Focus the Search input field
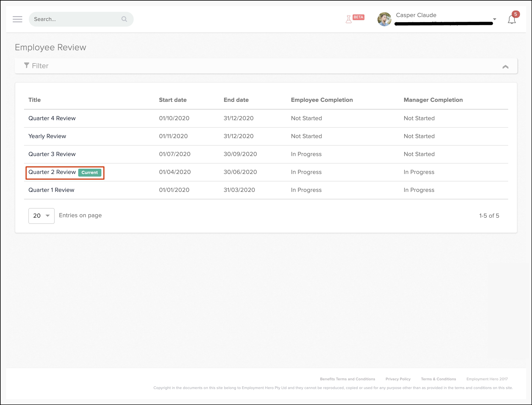 tap(81, 19)
